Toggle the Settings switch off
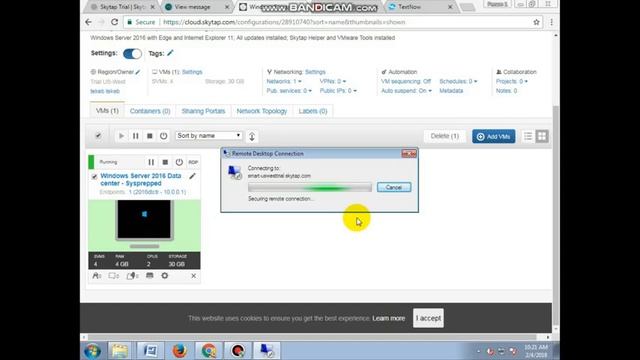The width and height of the screenshot is (640, 360). [132, 53]
